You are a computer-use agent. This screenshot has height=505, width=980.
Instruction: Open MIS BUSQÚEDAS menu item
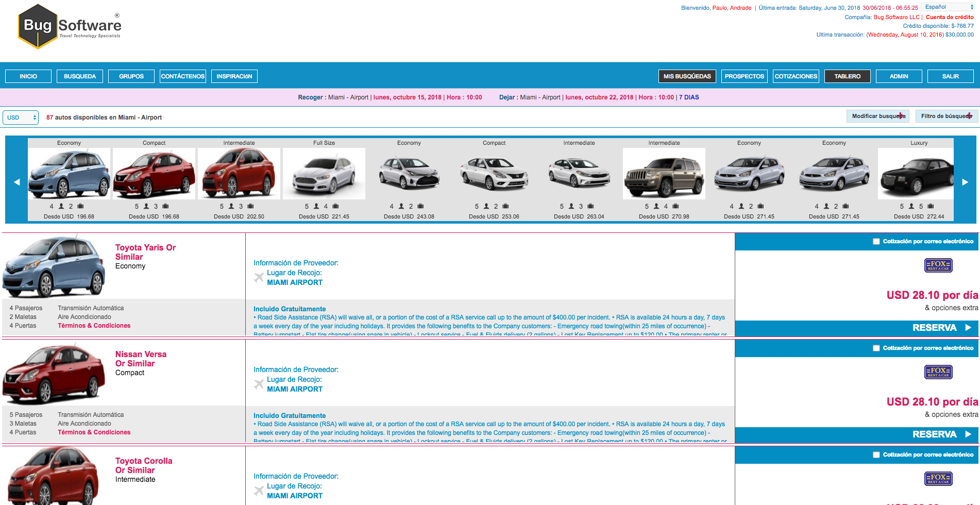687,76
